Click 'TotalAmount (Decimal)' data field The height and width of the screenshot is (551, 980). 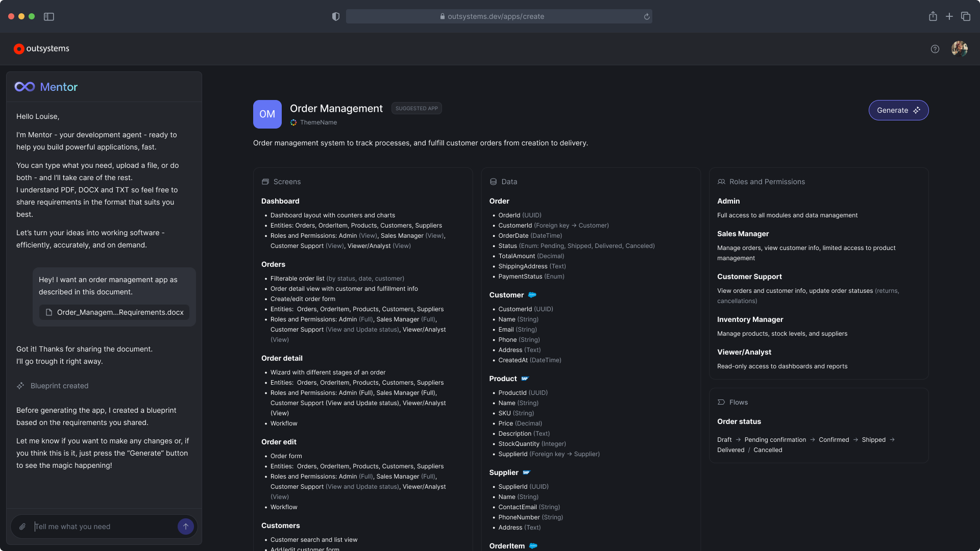(x=531, y=256)
